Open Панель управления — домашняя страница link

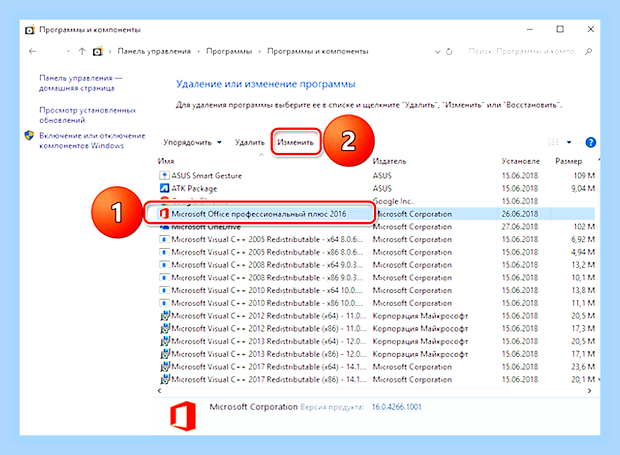pos(80,83)
